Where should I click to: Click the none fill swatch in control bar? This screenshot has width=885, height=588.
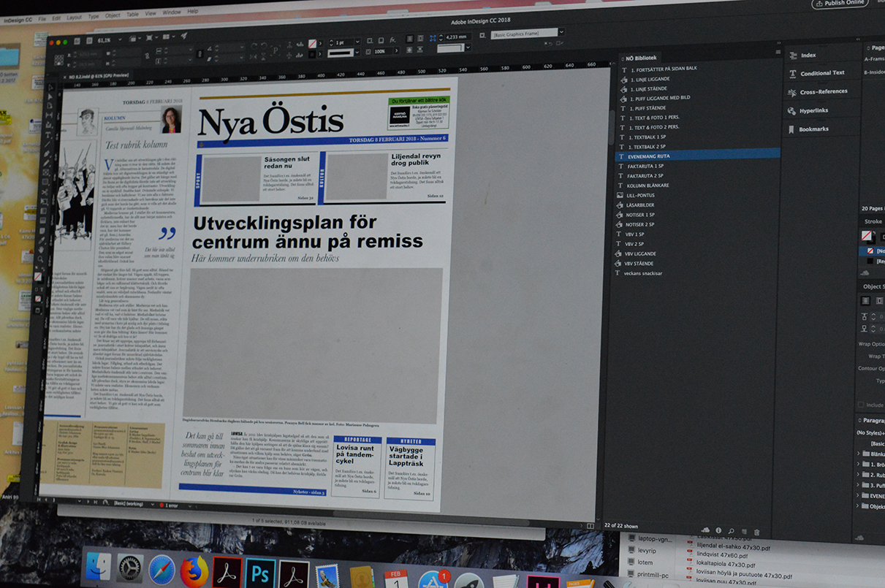[x=312, y=45]
